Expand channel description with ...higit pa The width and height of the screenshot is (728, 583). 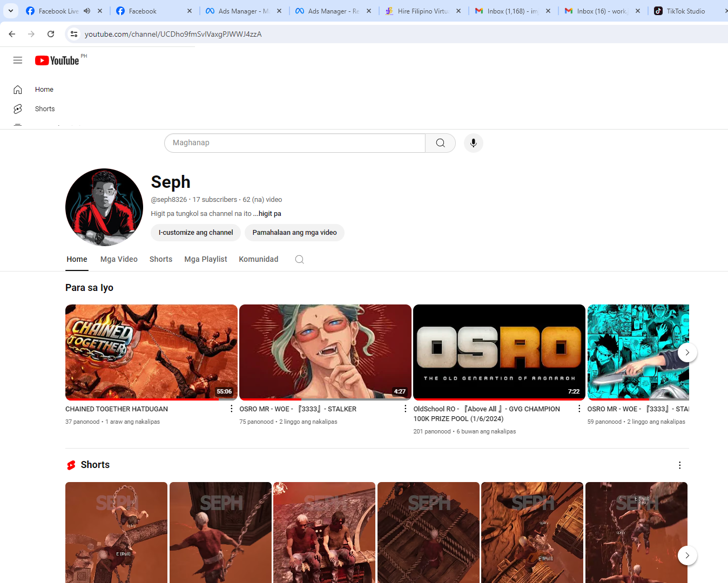(267, 214)
